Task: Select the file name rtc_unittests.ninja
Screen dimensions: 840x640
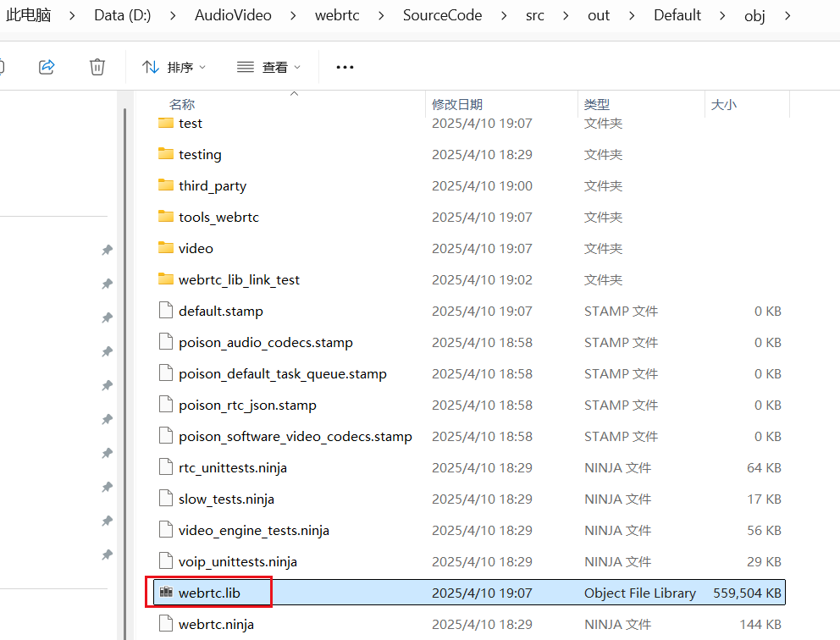Action: [x=233, y=468]
